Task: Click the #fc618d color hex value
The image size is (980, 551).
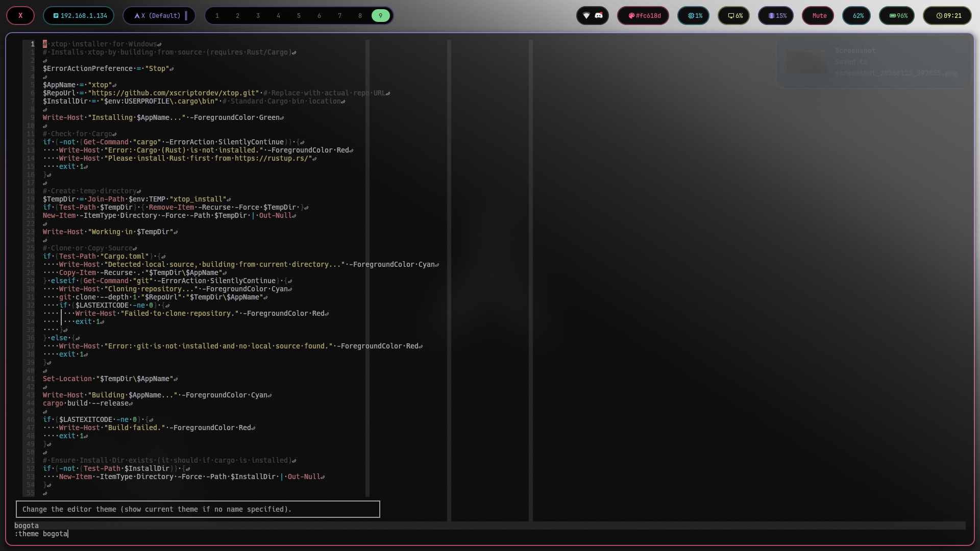Action: [648, 16]
